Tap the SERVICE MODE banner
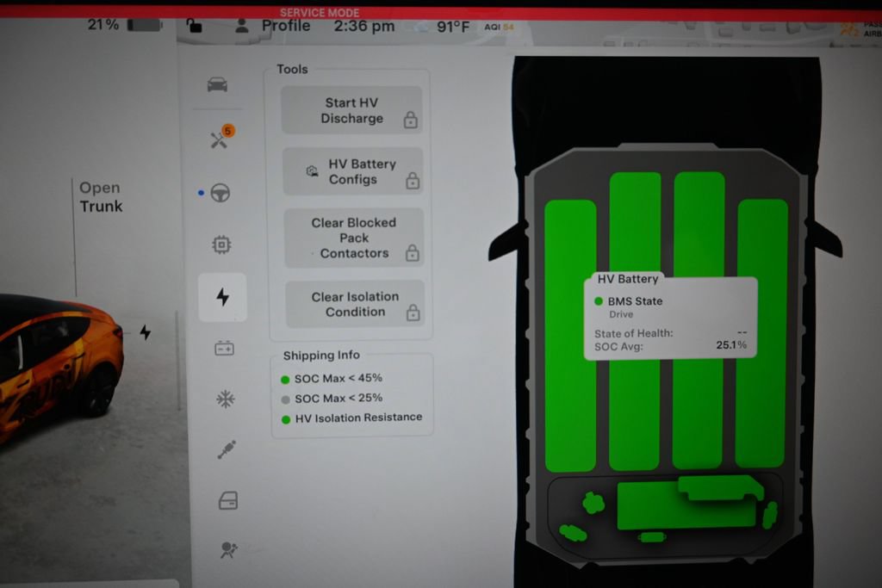 coord(320,12)
